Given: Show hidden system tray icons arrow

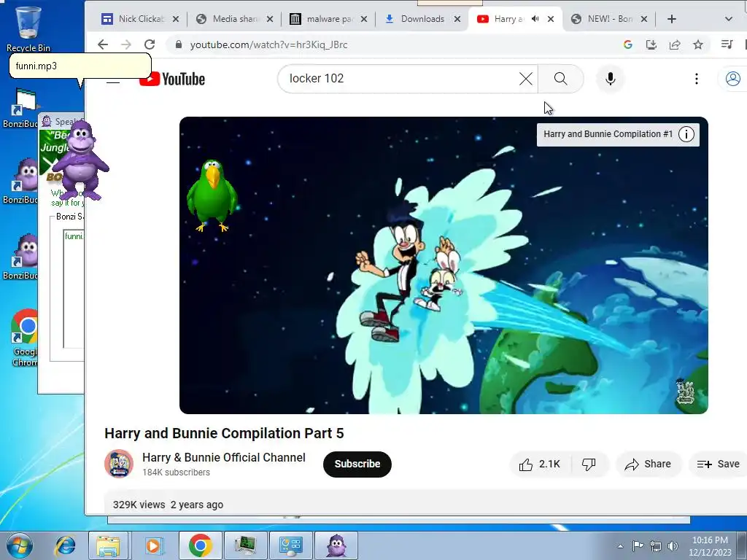Looking at the screenshot, I should point(620,546).
